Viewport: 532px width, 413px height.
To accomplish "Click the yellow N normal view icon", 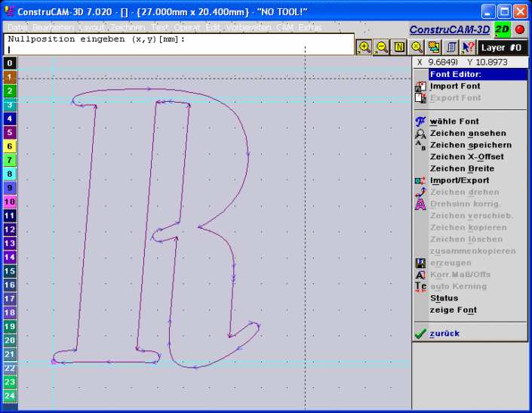I will 399,47.
